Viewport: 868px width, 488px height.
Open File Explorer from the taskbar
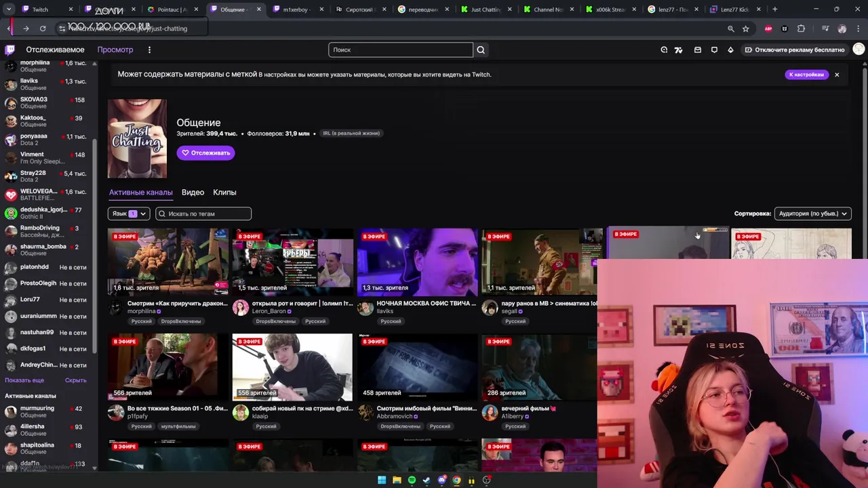pos(397,480)
